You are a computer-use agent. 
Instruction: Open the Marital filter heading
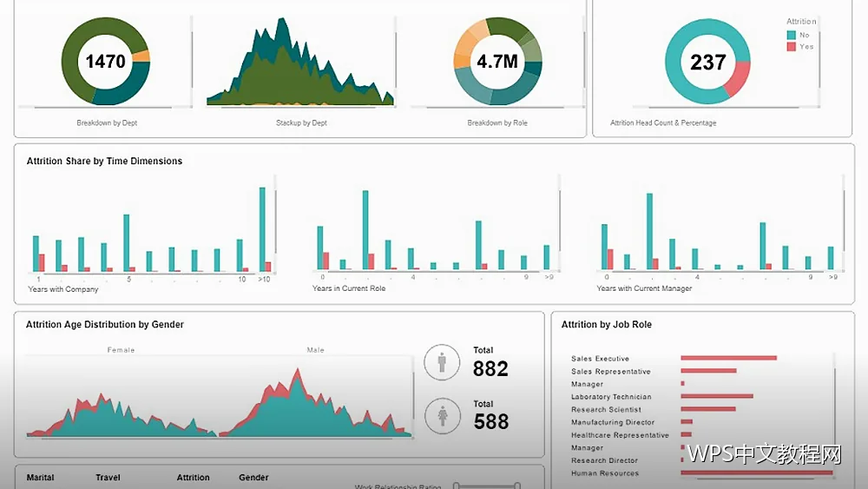tap(41, 478)
